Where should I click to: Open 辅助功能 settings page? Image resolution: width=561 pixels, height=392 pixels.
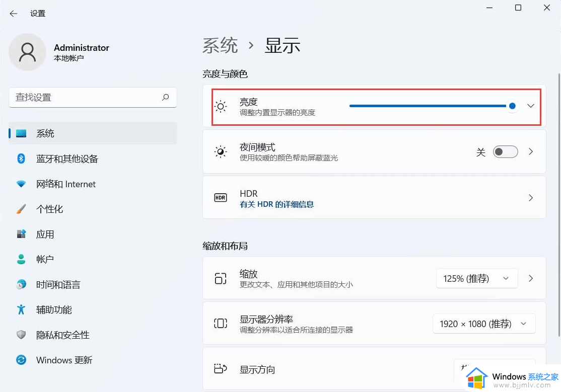(93, 310)
